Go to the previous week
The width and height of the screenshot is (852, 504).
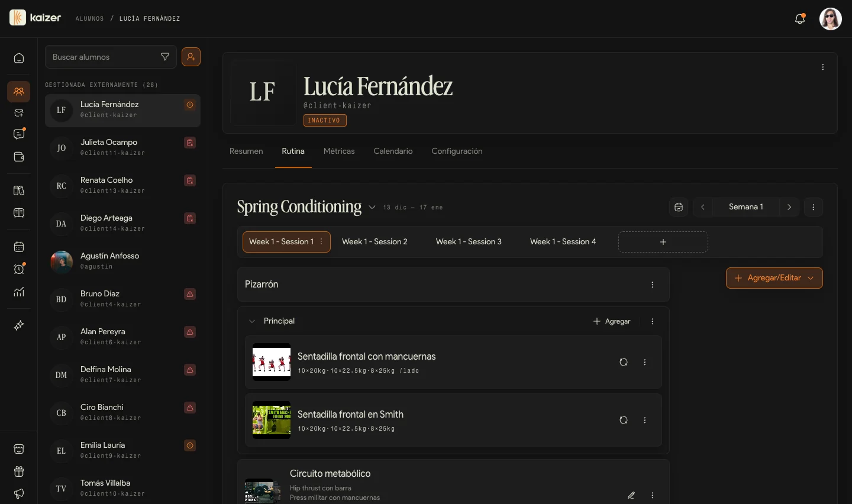[703, 207]
